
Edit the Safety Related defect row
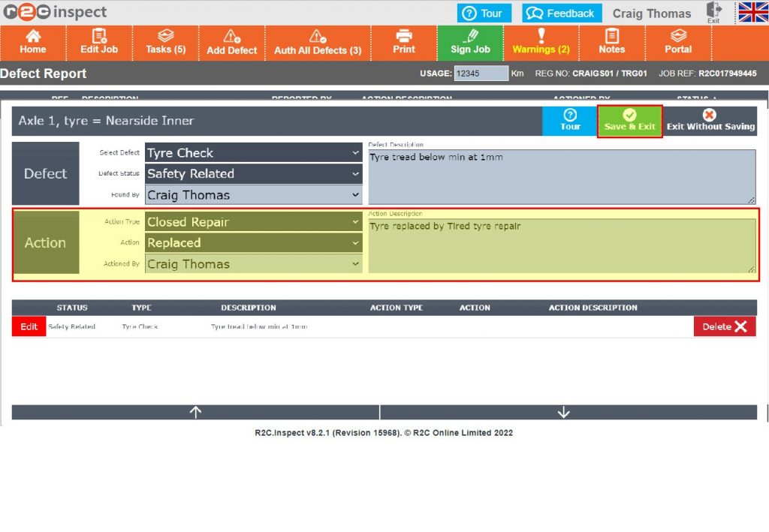(29, 326)
